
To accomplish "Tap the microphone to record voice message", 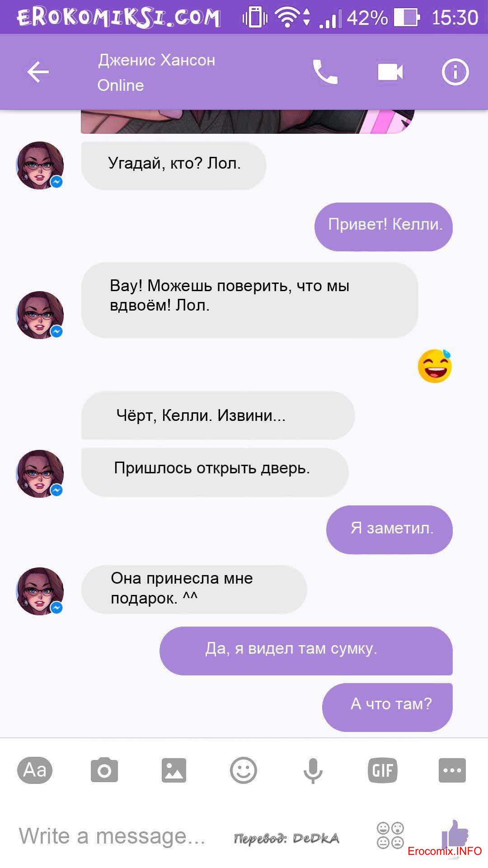I will coord(313,770).
